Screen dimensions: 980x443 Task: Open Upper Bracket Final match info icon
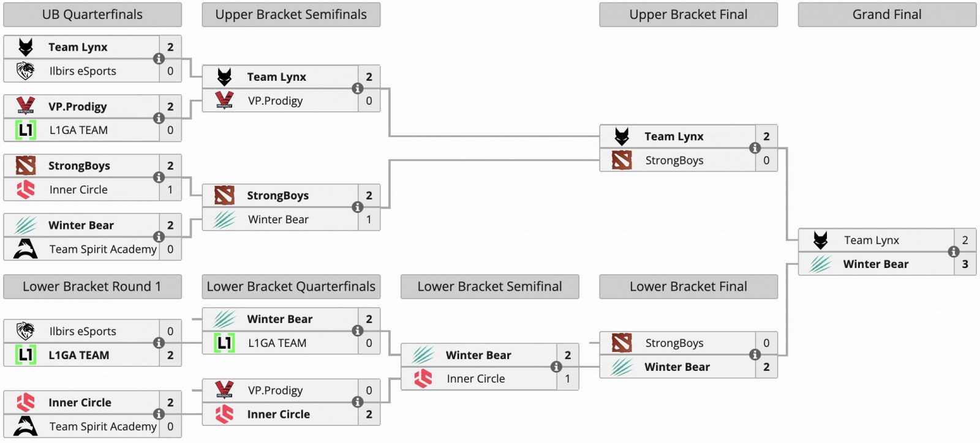755,148
